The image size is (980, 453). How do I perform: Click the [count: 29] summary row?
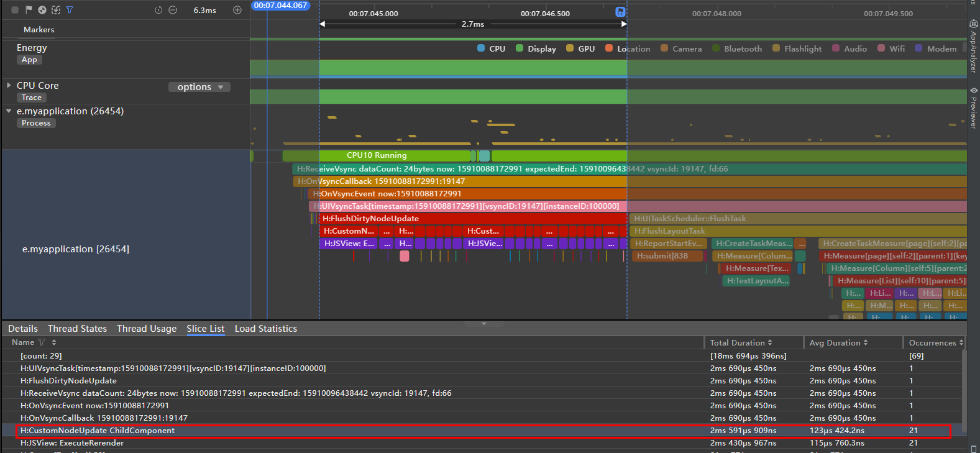click(483, 356)
